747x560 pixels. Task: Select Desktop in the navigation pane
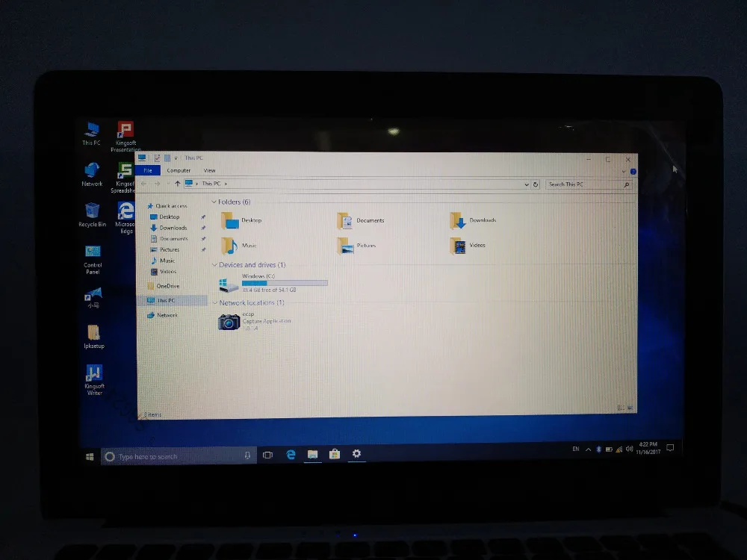pyautogui.click(x=165, y=217)
